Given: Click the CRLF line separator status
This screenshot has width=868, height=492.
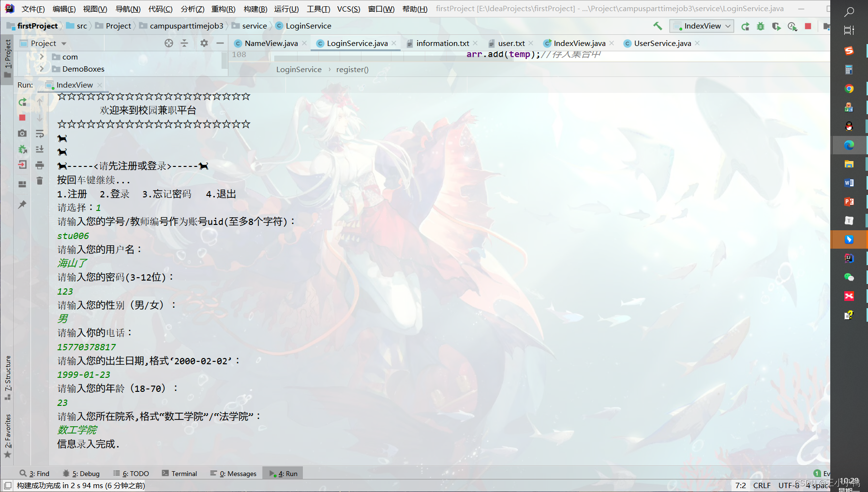Looking at the screenshot, I should click(x=762, y=485).
